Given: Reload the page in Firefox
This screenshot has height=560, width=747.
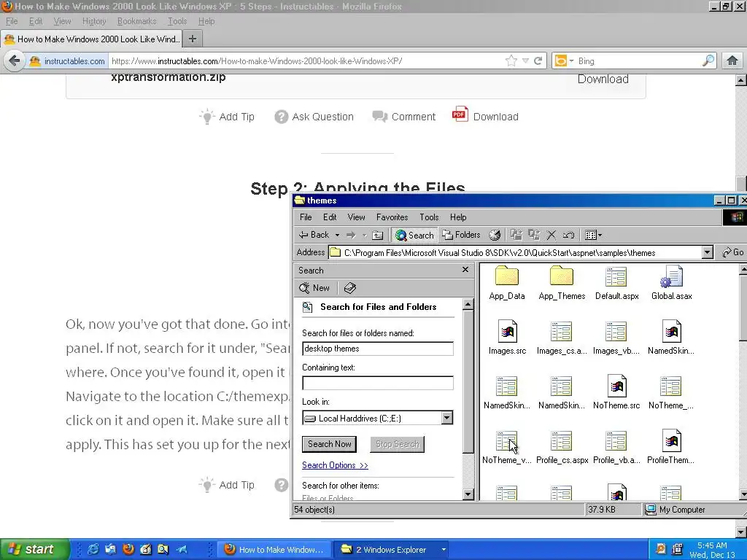Looking at the screenshot, I should pos(538,61).
